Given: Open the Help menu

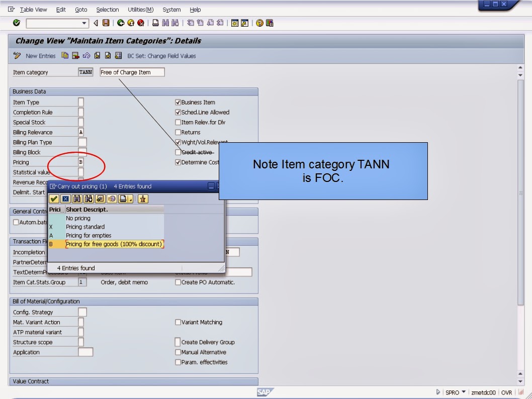Looking at the screenshot, I should point(195,10).
